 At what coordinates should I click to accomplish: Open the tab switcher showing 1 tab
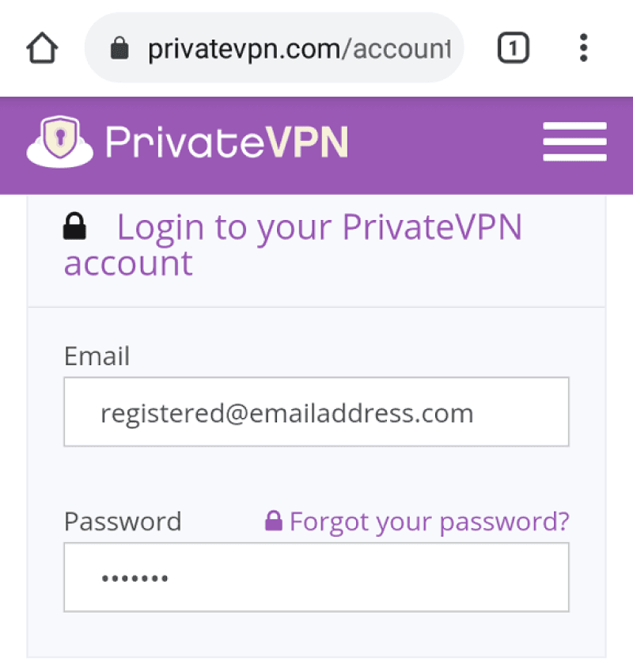pyautogui.click(x=513, y=50)
